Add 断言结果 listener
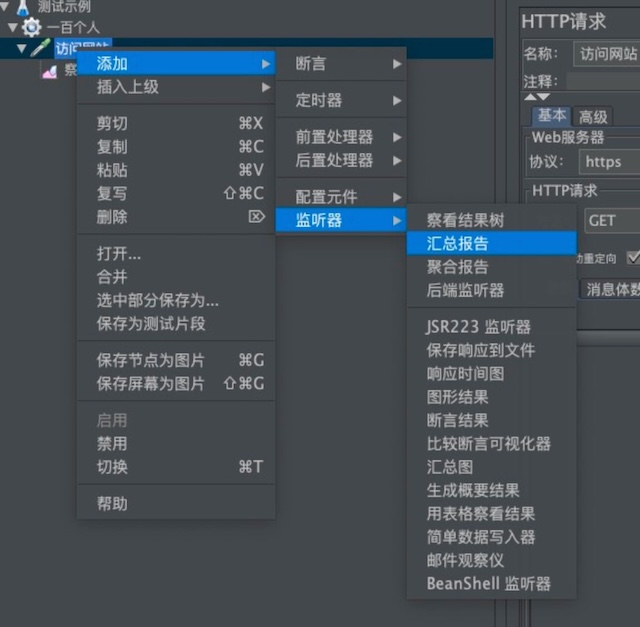Viewport: 640px width, 627px height. [x=492, y=420]
